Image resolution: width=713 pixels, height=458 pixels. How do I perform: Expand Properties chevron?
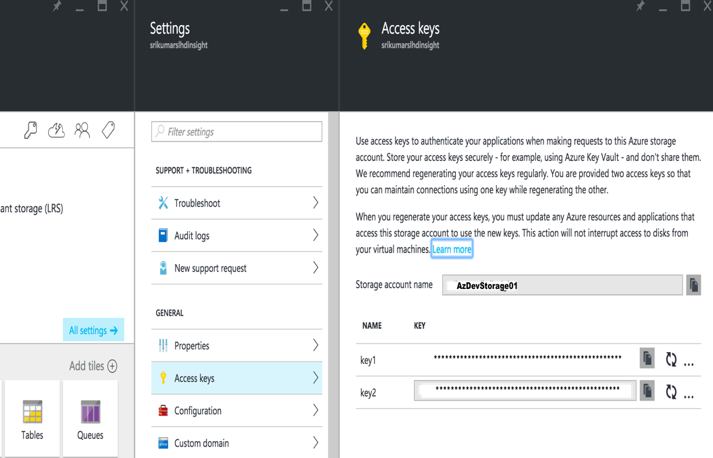pos(315,345)
